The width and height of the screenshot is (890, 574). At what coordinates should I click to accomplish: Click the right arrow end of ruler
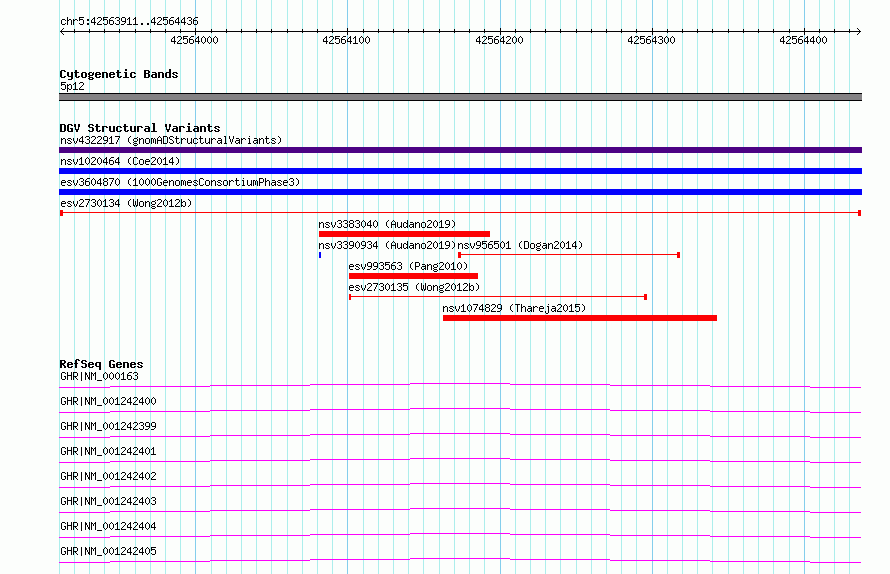858,31
